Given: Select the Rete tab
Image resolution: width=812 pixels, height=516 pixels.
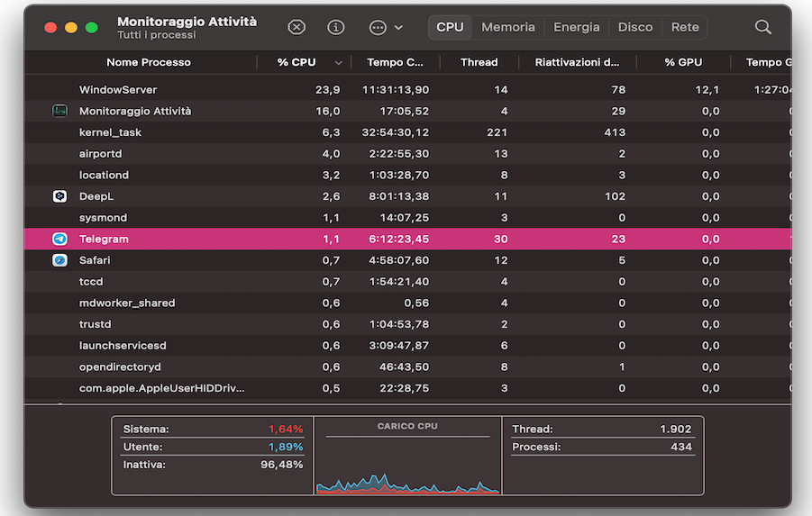Looking at the screenshot, I should [685, 27].
